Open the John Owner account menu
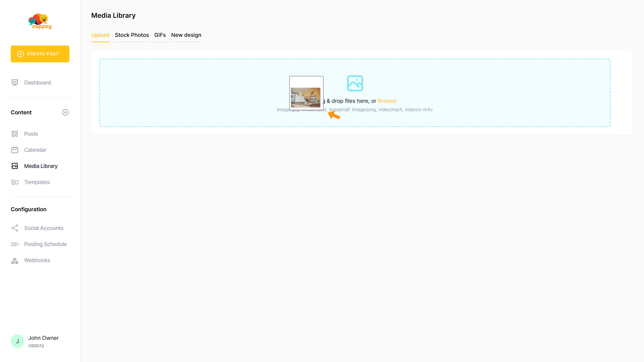 [43, 338]
